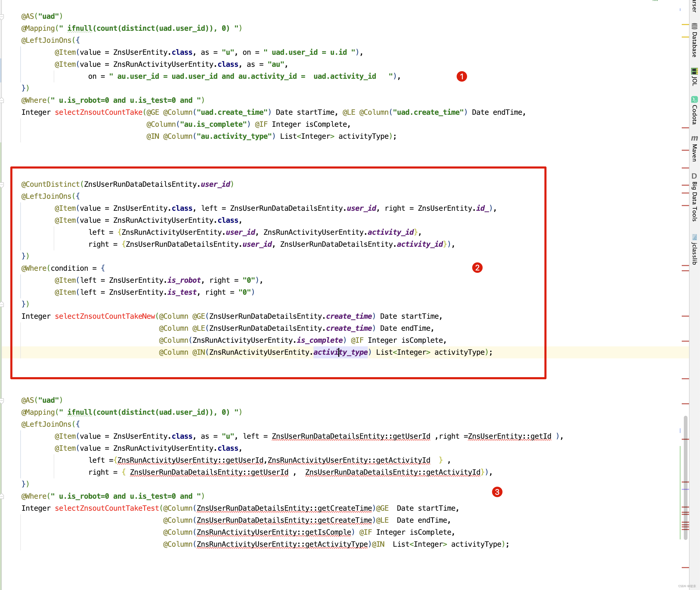Screen dimensions: 700x590
Task: Collapse fold marker at closing brace above selectZnsoutCountTakeNew
Action: [x=2, y=304]
